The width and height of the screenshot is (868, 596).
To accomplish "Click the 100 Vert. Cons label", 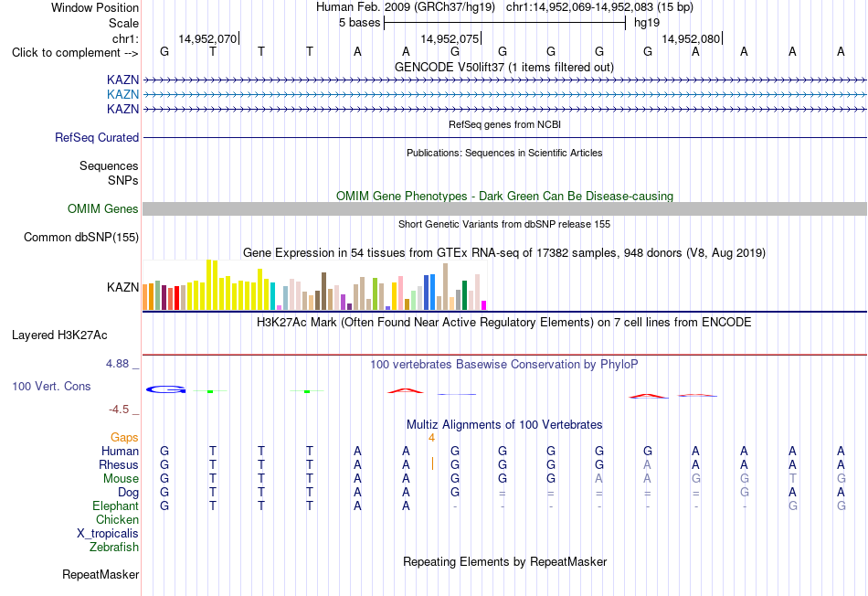I will (x=51, y=386).
